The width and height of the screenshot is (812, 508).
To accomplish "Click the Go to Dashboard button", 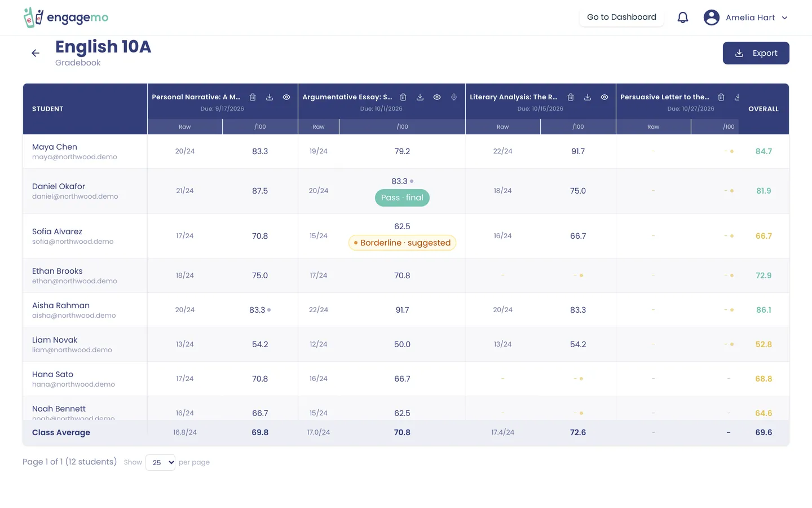I will click(x=621, y=17).
